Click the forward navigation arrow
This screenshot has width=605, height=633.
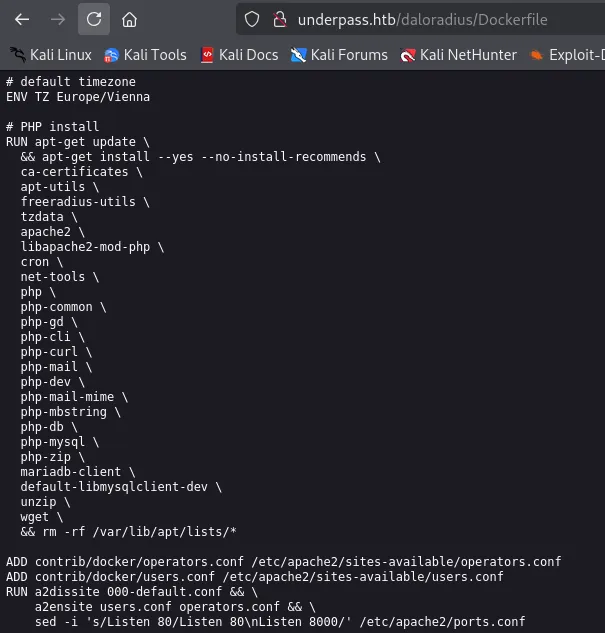(58, 19)
